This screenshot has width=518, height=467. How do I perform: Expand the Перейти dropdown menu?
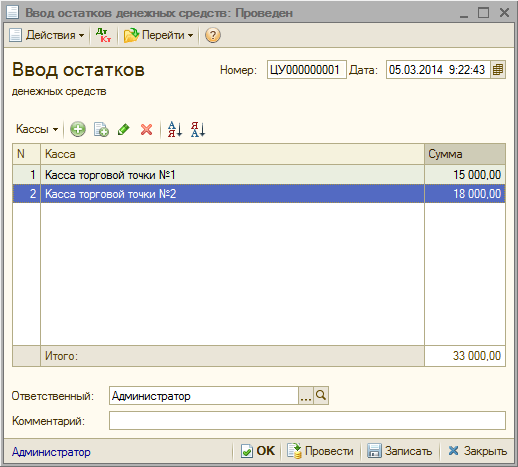(159, 35)
